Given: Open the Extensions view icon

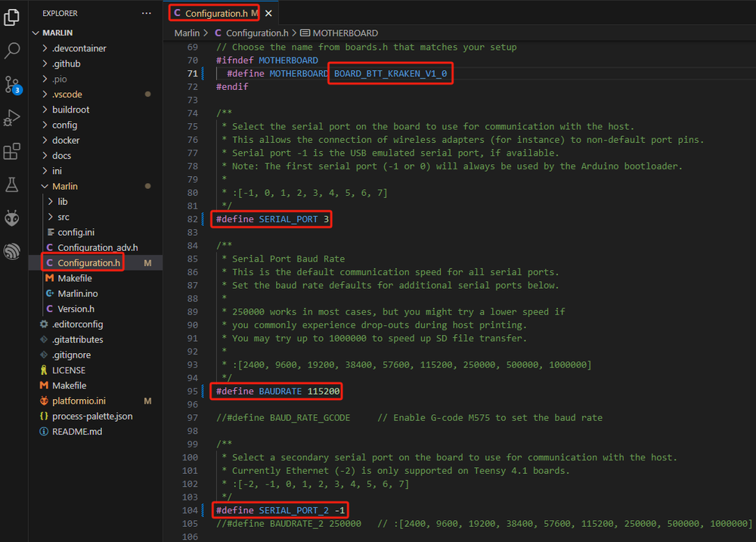Looking at the screenshot, I should tap(12, 151).
